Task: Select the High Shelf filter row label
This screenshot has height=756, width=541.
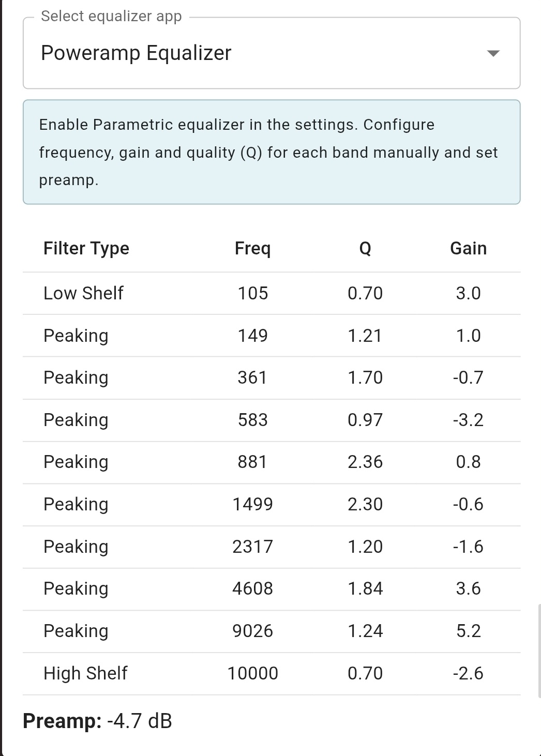Action: [85, 673]
